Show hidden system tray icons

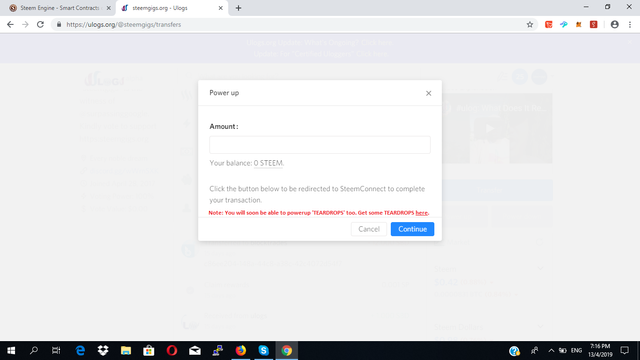coord(551,350)
